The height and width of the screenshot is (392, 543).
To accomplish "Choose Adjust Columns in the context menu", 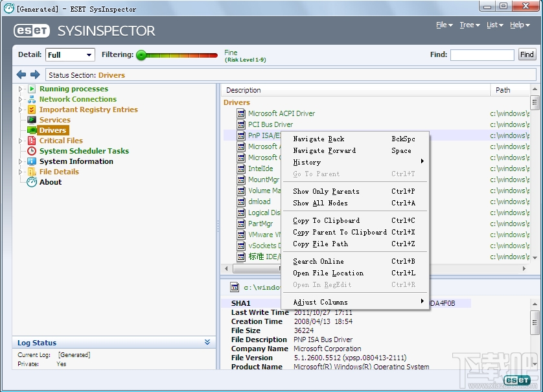I will pyautogui.click(x=320, y=302).
